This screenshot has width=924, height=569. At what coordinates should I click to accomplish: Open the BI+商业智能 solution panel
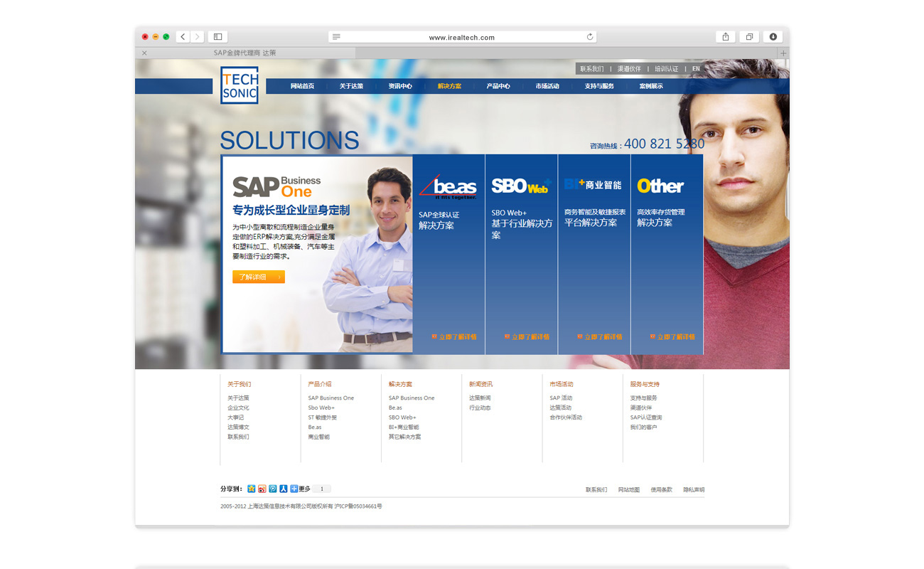[594, 255]
